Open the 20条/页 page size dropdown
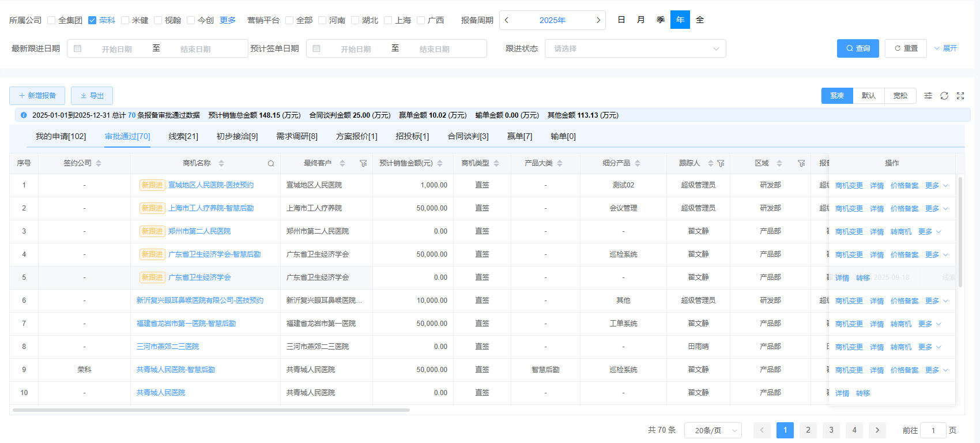 [x=713, y=430]
